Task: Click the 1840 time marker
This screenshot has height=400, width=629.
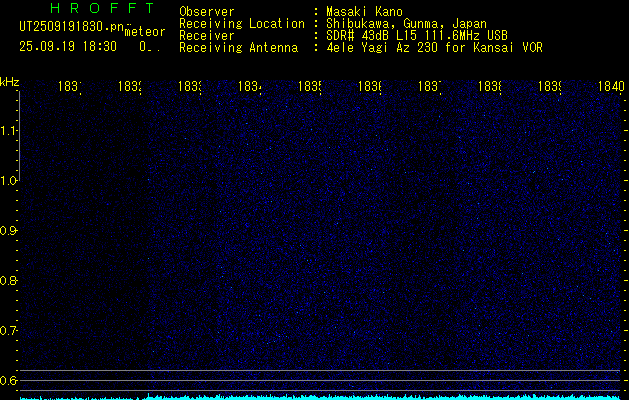Action: (611, 86)
